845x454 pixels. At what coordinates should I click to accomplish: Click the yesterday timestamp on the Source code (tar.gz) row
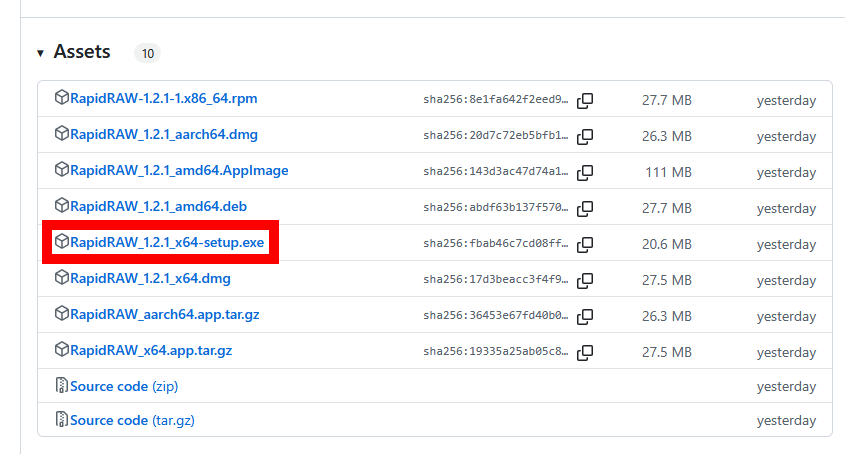point(786,421)
